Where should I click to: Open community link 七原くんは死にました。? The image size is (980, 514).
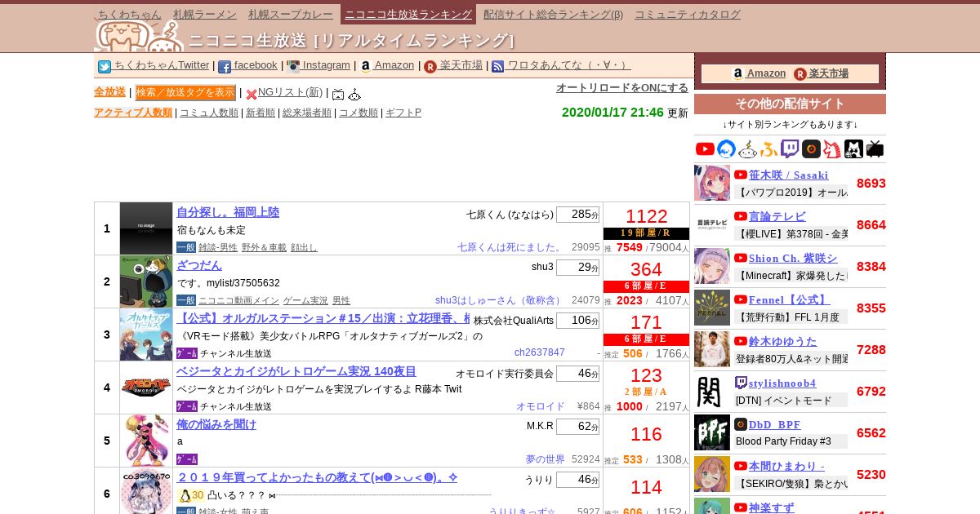pyautogui.click(x=510, y=247)
